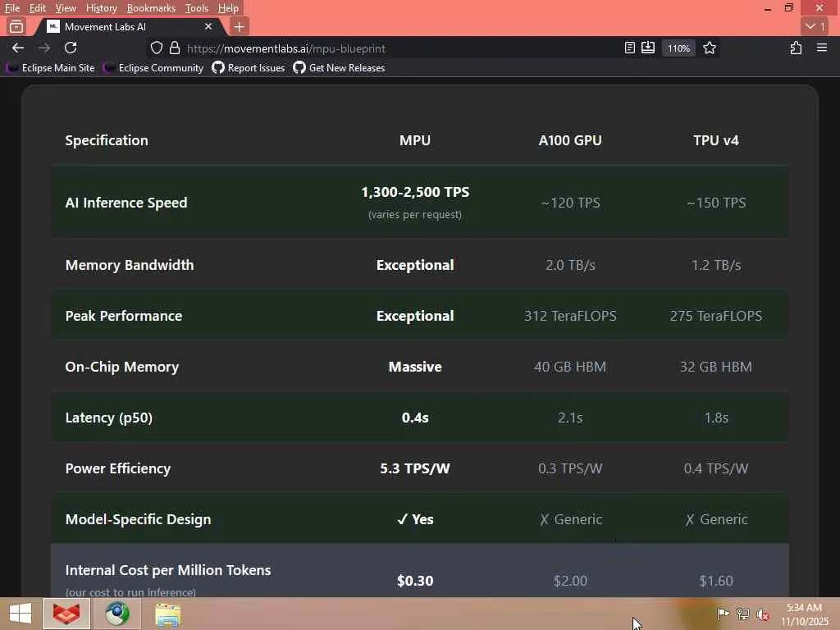Viewport: 840px width, 630px height.
Task: Open File Explorer from taskbar
Action: (167, 615)
